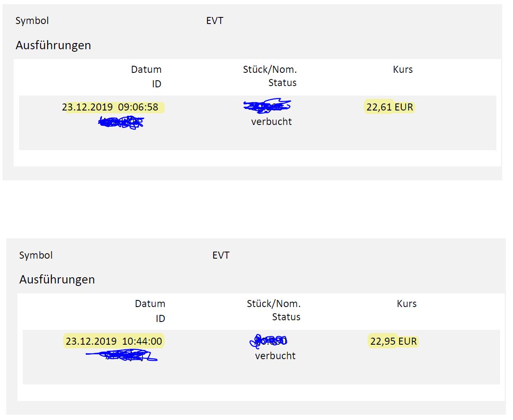Select the 22,61 EUR price value

click(x=390, y=107)
